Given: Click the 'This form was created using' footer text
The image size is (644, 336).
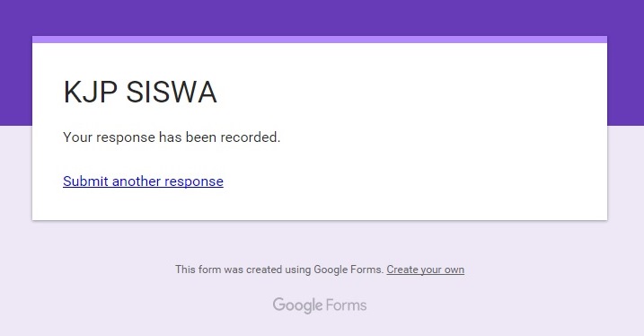Looking at the screenshot, I should click(243, 270).
